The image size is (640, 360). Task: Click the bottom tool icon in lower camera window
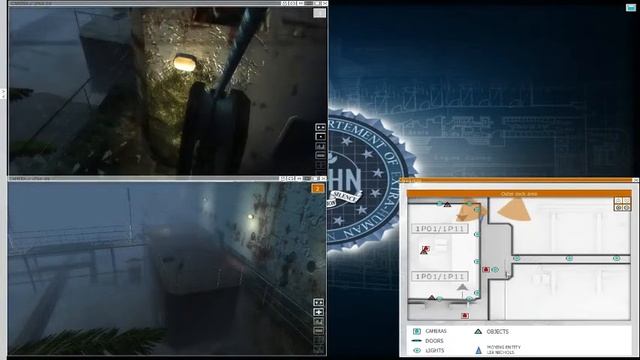coord(318,349)
